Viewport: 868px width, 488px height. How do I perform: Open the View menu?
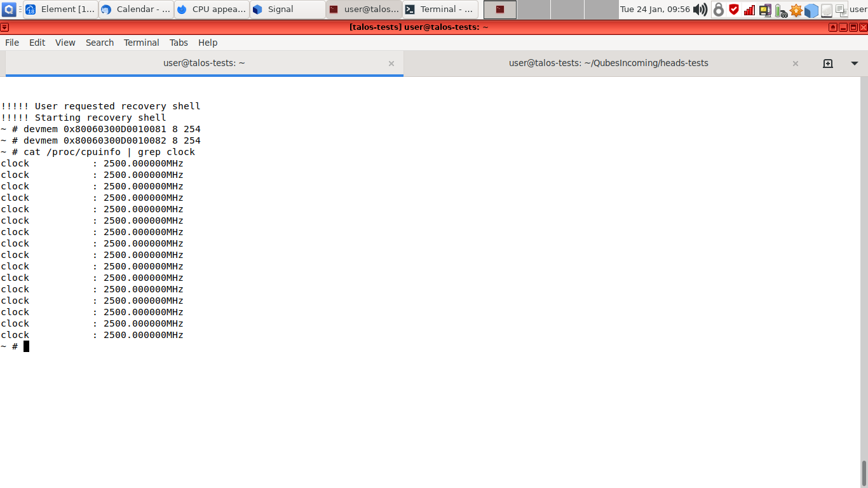pos(65,43)
